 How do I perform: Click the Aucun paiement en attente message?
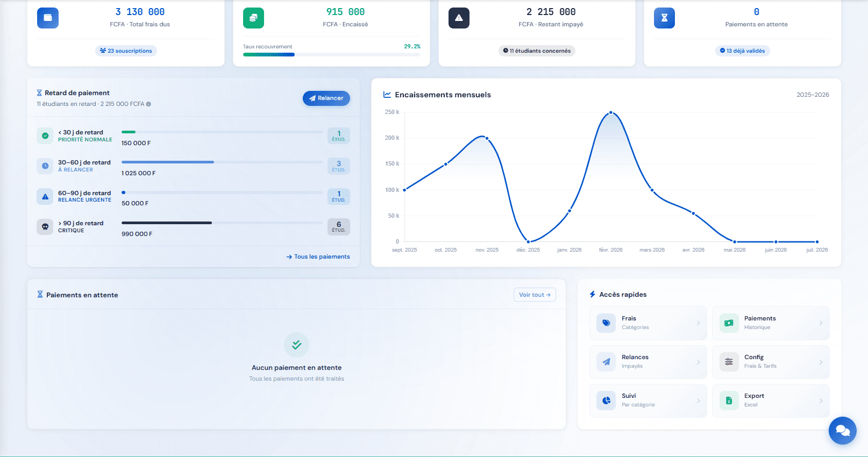[x=297, y=368]
